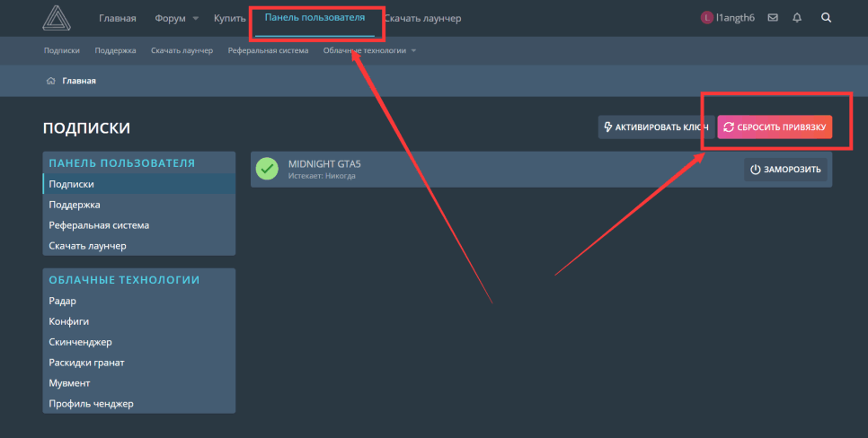The width and height of the screenshot is (868, 438).
Task: Open the notifications bell icon
Action: tap(797, 18)
